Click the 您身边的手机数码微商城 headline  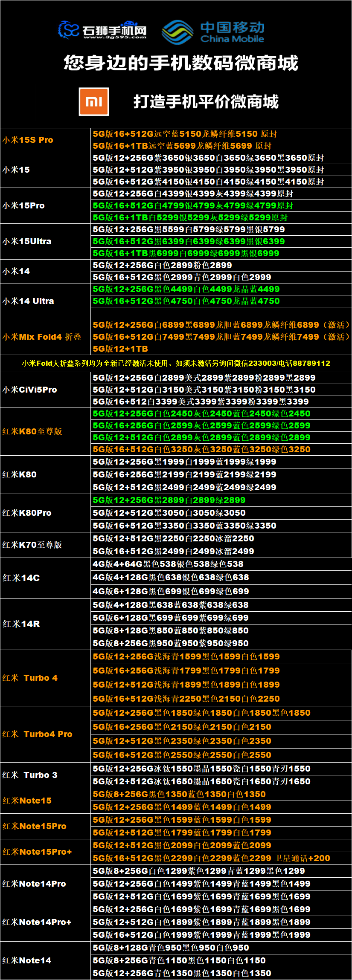pyautogui.click(x=180, y=63)
